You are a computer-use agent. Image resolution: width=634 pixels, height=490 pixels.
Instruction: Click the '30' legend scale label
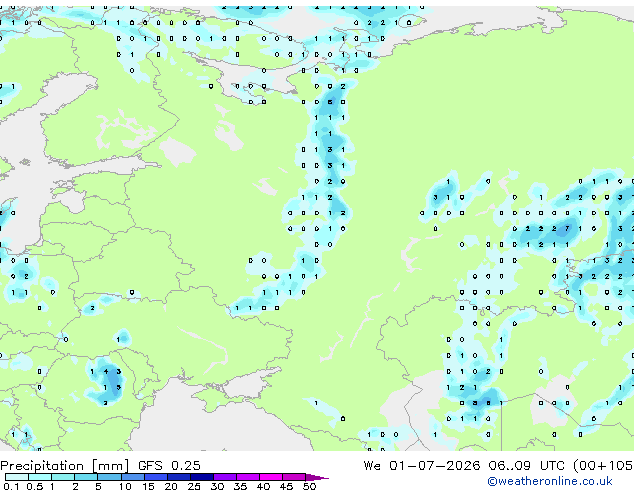(x=217, y=486)
